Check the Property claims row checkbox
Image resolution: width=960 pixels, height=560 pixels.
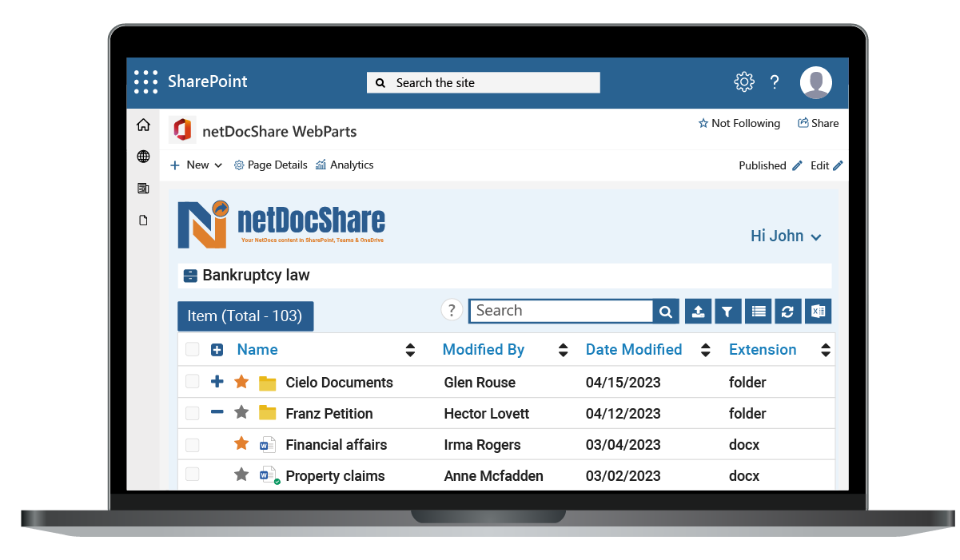click(x=192, y=475)
